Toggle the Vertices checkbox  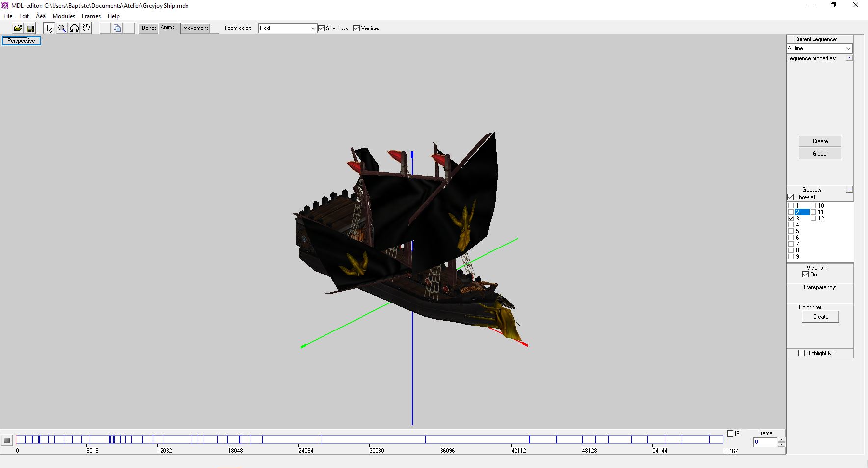pos(356,28)
